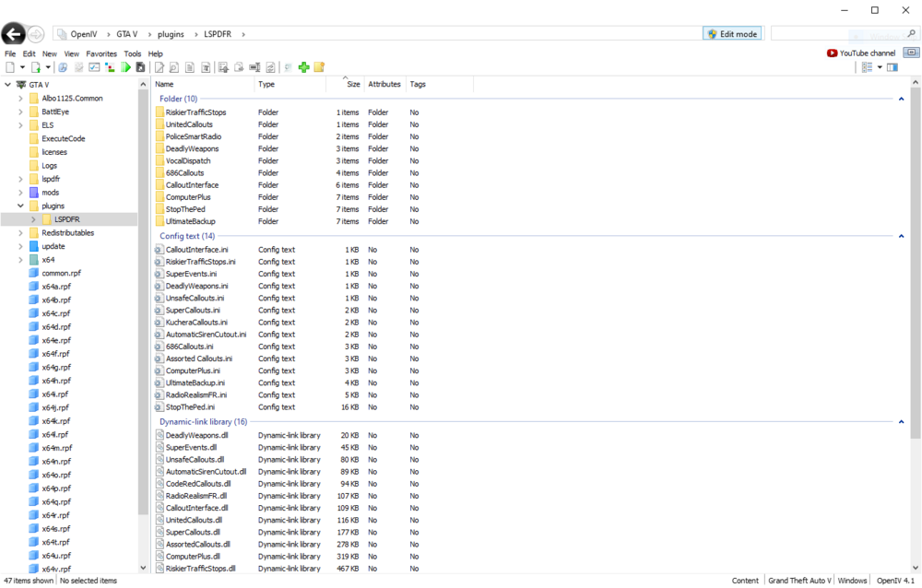This screenshot has width=922, height=588.
Task: Sort files by clicking the Size column header
Action: (351, 83)
